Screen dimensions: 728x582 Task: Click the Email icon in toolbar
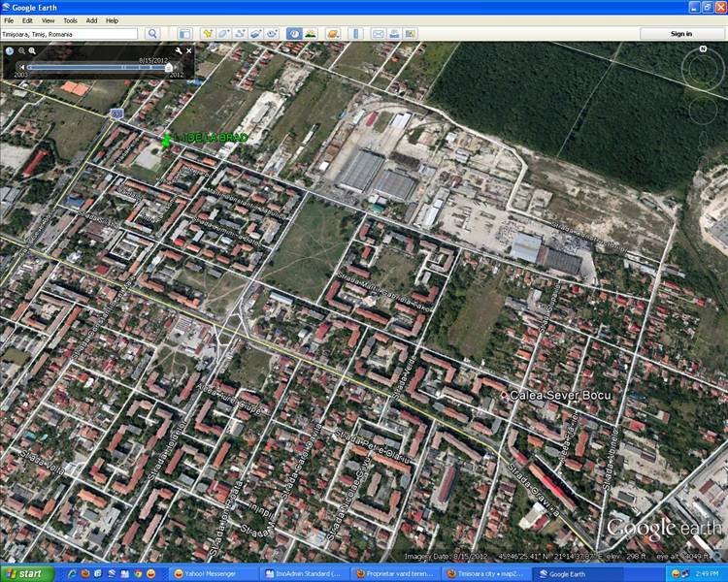379,34
